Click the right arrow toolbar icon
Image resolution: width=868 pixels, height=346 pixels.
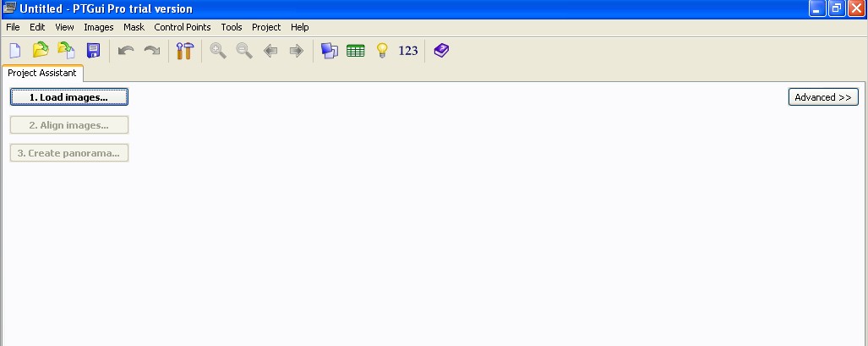point(296,52)
